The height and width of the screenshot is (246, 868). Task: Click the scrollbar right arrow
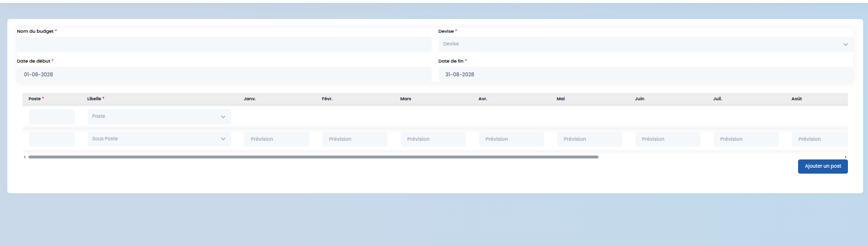846,157
